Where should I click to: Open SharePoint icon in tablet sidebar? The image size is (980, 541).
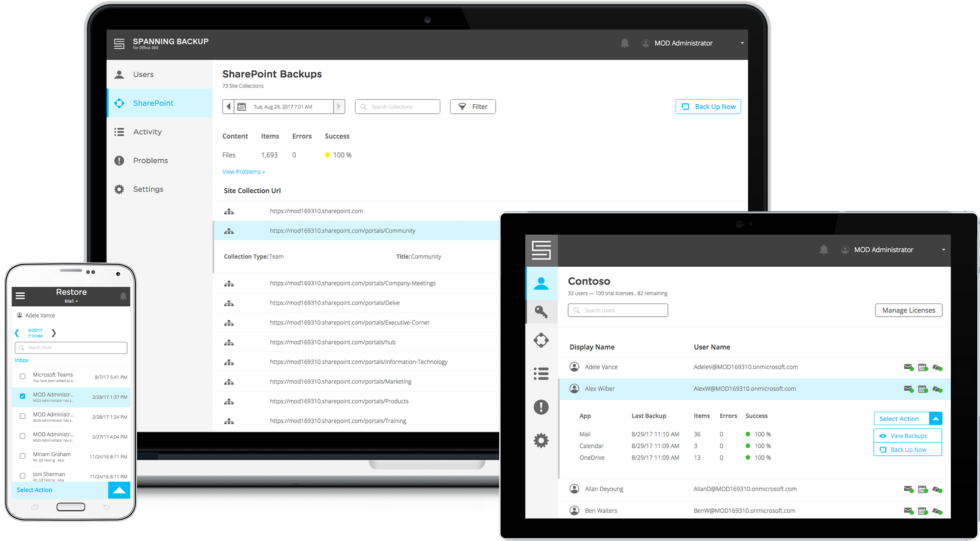(541, 340)
